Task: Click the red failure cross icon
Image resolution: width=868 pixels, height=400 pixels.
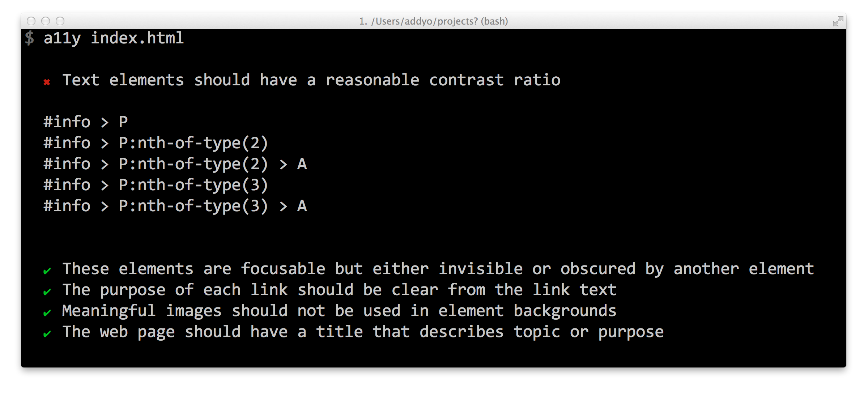Action: coord(47,82)
